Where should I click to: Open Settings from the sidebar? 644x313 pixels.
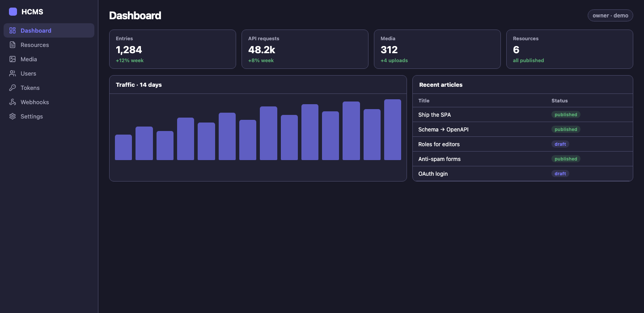pyautogui.click(x=49, y=116)
